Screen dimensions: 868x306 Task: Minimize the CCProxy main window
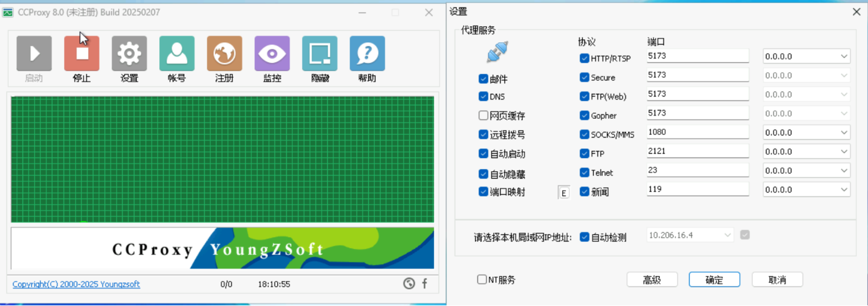[362, 12]
